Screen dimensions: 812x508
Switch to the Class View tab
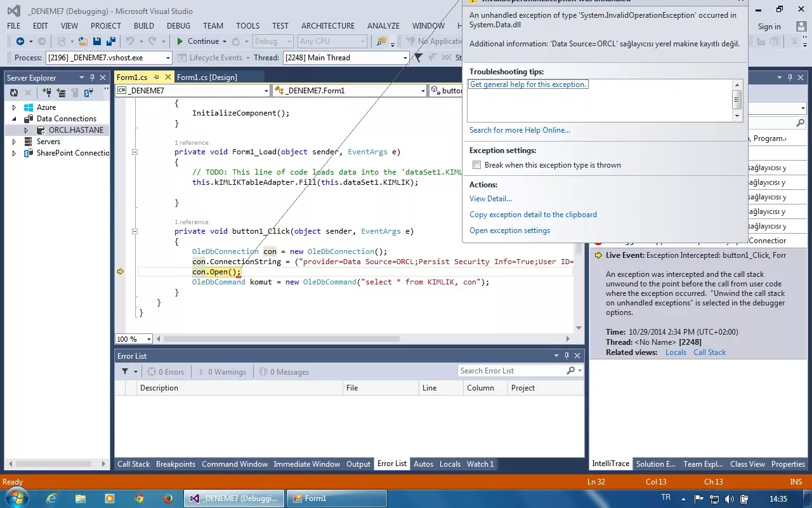[747, 464]
